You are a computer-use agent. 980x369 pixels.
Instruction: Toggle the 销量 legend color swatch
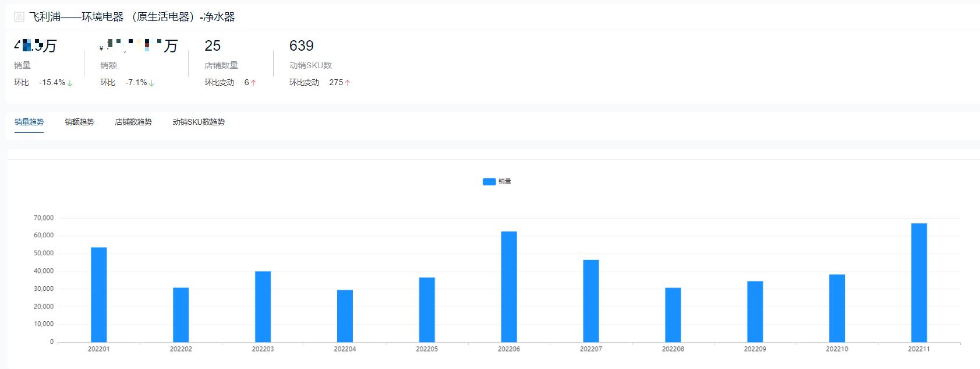coord(489,181)
